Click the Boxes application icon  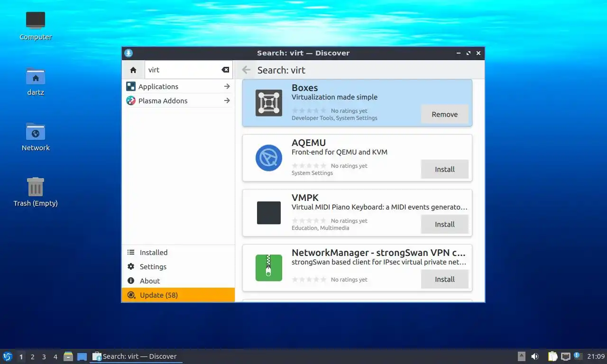coord(269,103)
